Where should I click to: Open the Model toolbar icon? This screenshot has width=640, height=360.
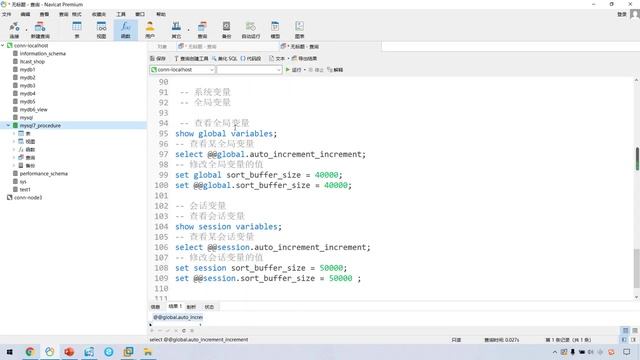275,30
